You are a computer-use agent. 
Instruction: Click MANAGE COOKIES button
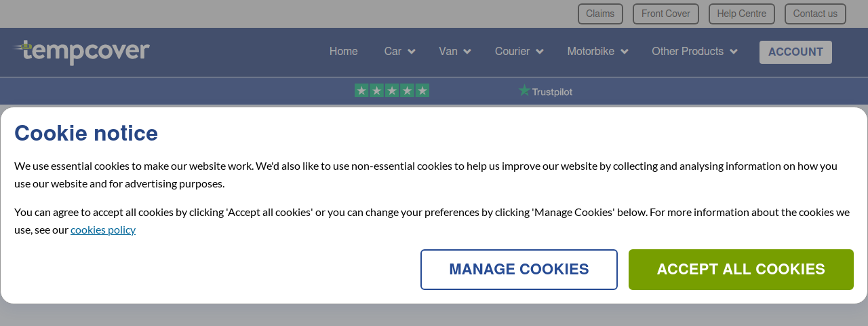[x=519, y=270]
